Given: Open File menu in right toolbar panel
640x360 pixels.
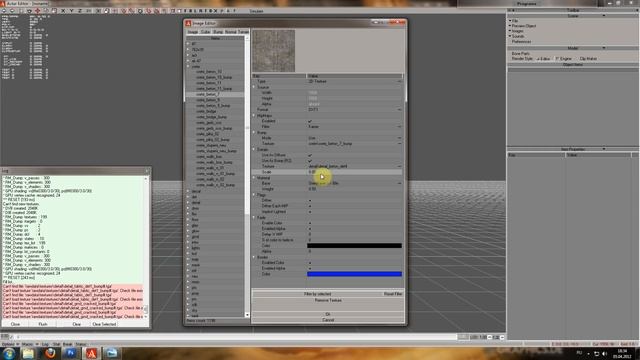Looking at the screenshot, I should coord(515,20).
